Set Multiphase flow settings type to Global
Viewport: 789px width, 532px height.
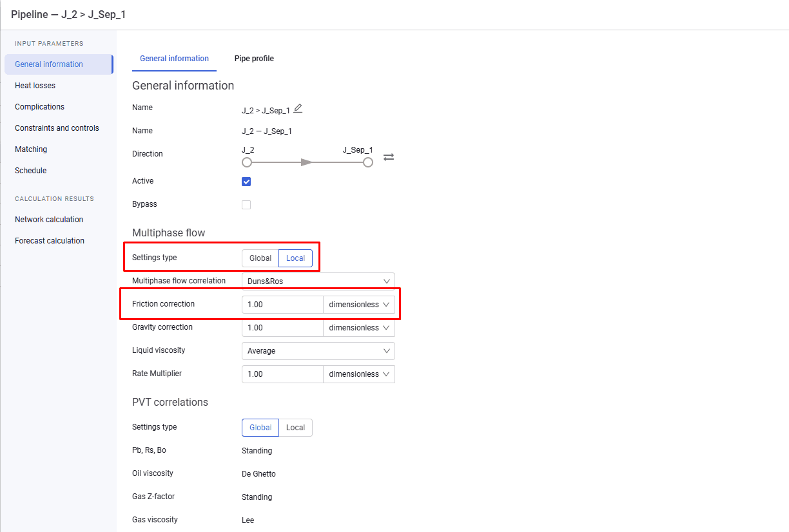click(x=260, y=258)
